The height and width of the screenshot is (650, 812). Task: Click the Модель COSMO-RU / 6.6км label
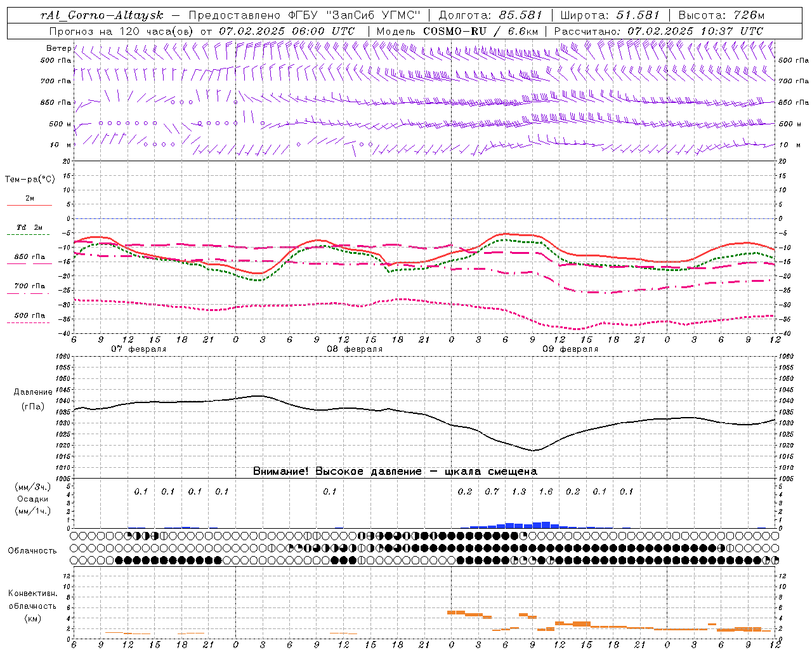[457, 31]
